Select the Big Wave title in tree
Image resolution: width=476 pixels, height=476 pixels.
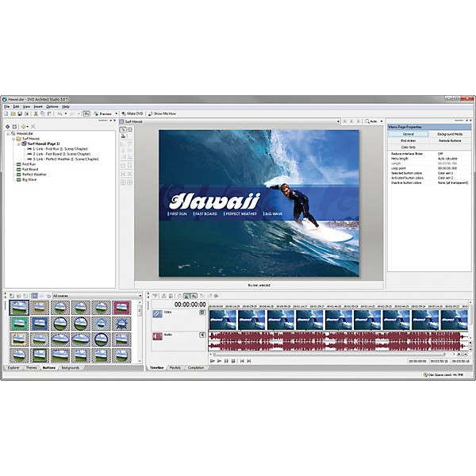pos(29,180)
